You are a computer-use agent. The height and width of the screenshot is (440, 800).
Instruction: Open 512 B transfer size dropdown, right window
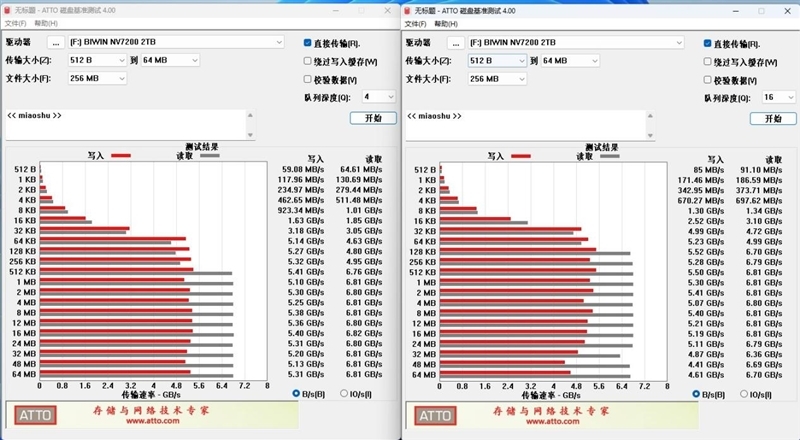[x=497, y=61]
